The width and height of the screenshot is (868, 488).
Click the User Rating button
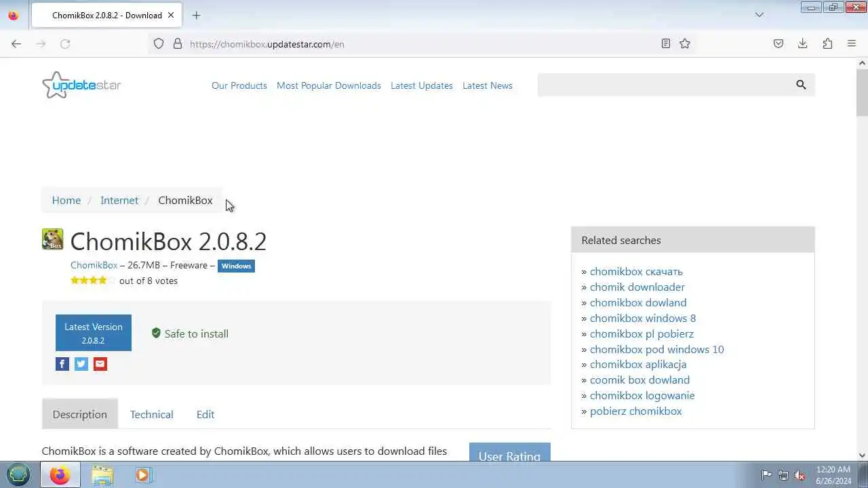coord(510,453)
